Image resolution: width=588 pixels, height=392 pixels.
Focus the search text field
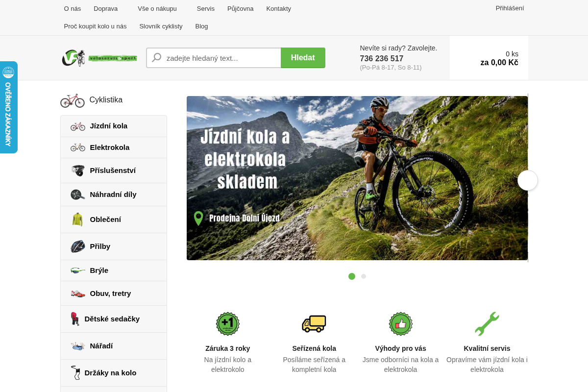click(x=214, y=58)
